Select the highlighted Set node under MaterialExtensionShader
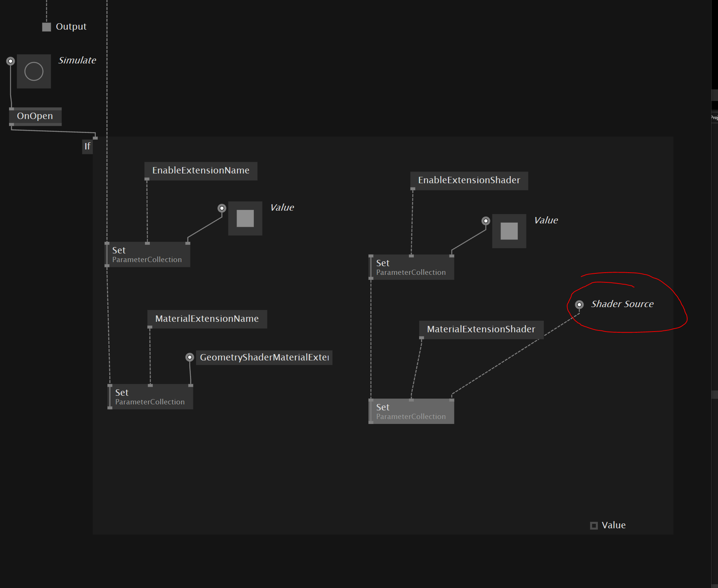Image resolution: width=718 pixels, height=588 pixels. pyautogui.click(x=412, y=412)
